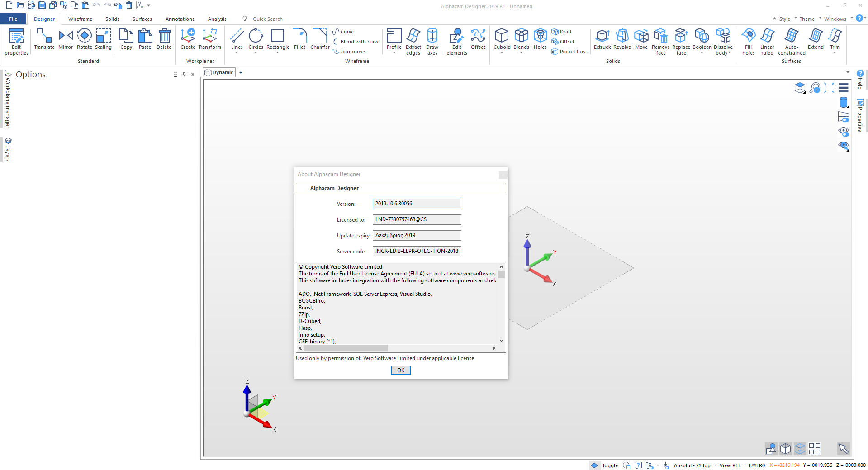Open Edit properties
Viewport: 868px width, 470px height.
pos(16,42)
